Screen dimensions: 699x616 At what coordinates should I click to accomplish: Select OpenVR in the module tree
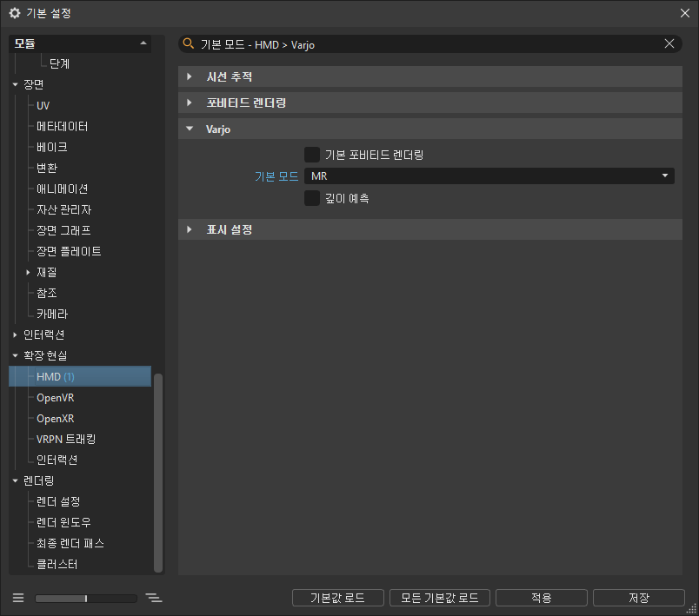pyautogui.click(x=56, y=397)
